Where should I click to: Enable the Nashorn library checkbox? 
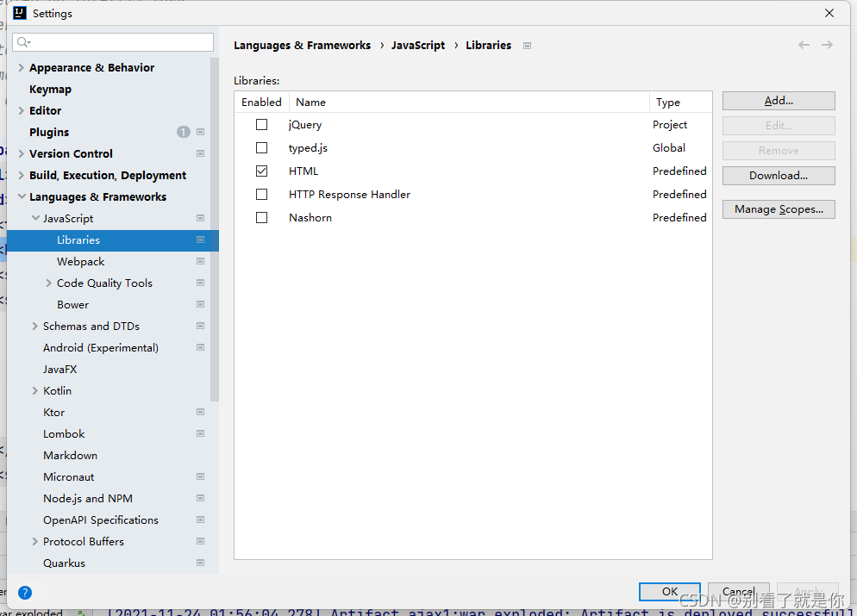262,218
